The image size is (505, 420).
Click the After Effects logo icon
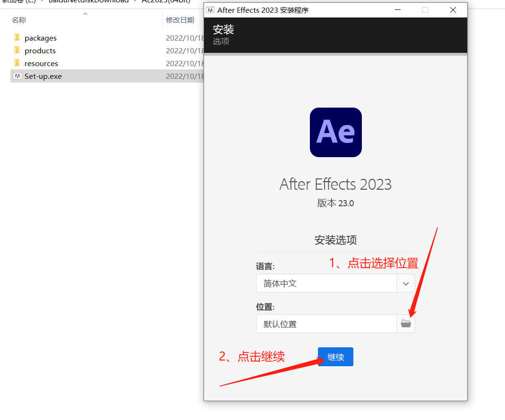click(x=335, y=132)
